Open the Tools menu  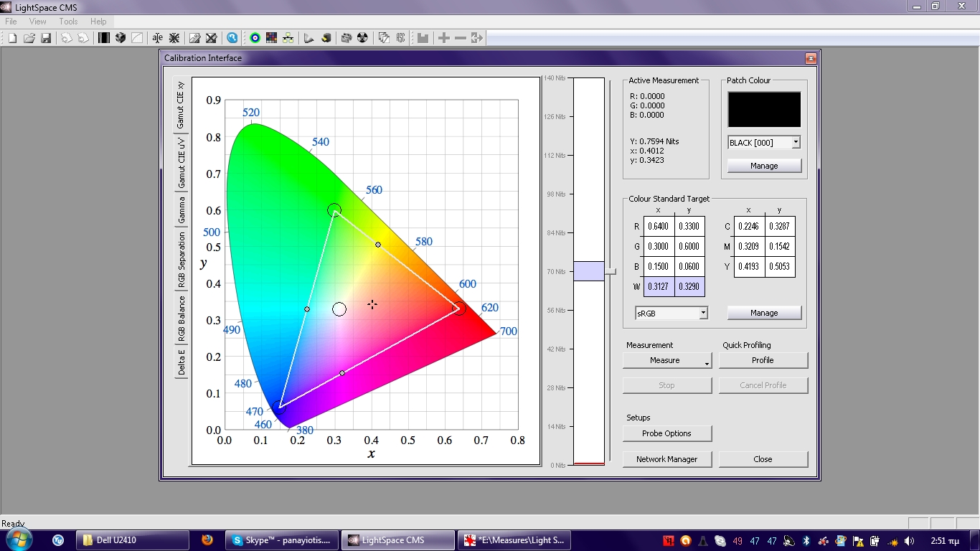coord(68,22)
